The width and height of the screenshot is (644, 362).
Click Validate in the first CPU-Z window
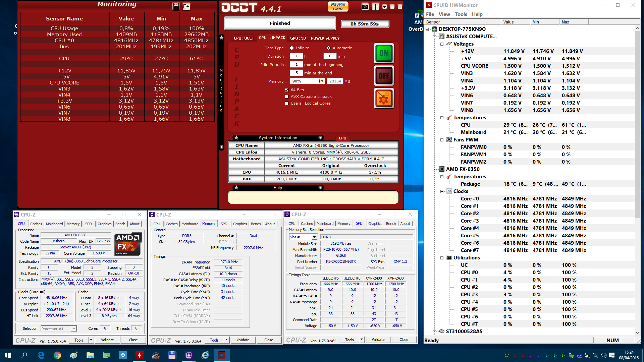tap(107, 340)
